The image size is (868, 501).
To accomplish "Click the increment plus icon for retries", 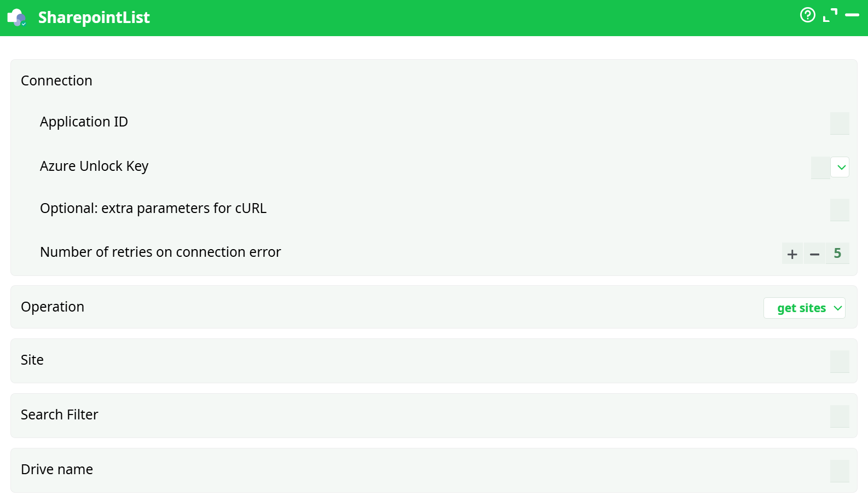I will pyautogui.click(x=792, y=254).
